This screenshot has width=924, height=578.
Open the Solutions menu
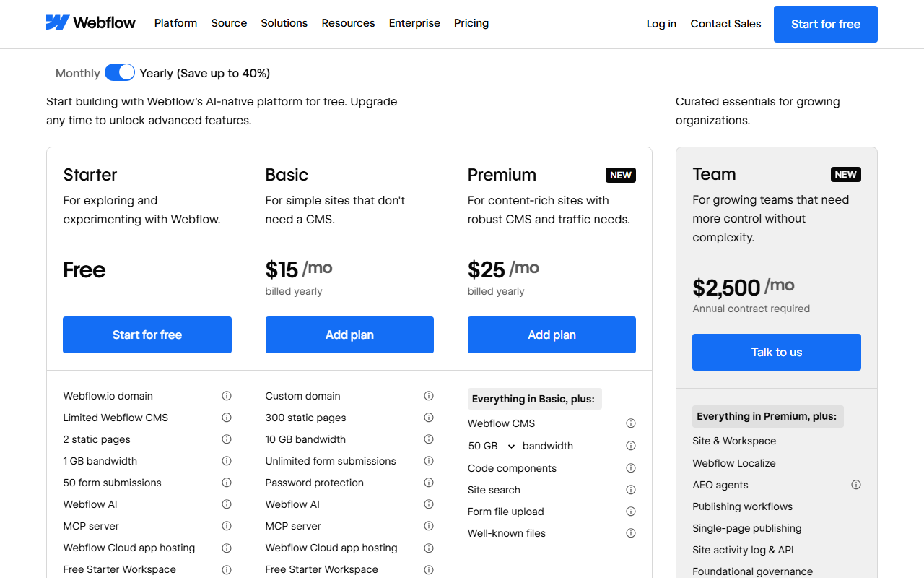284,23
